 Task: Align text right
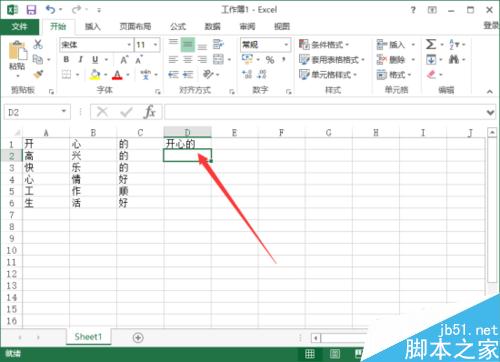[x=202, y=59]
